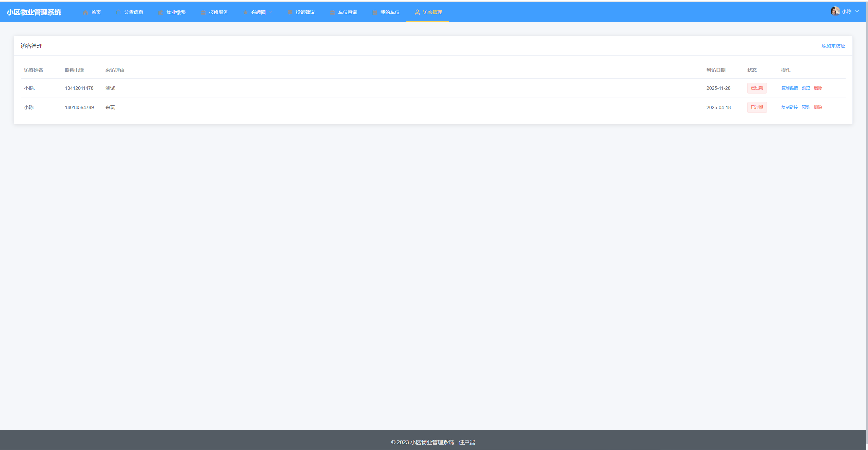The image size is (868, 450).
Task: Click the wallet icon for 物业缴费
Action: [x=161, y=12]
